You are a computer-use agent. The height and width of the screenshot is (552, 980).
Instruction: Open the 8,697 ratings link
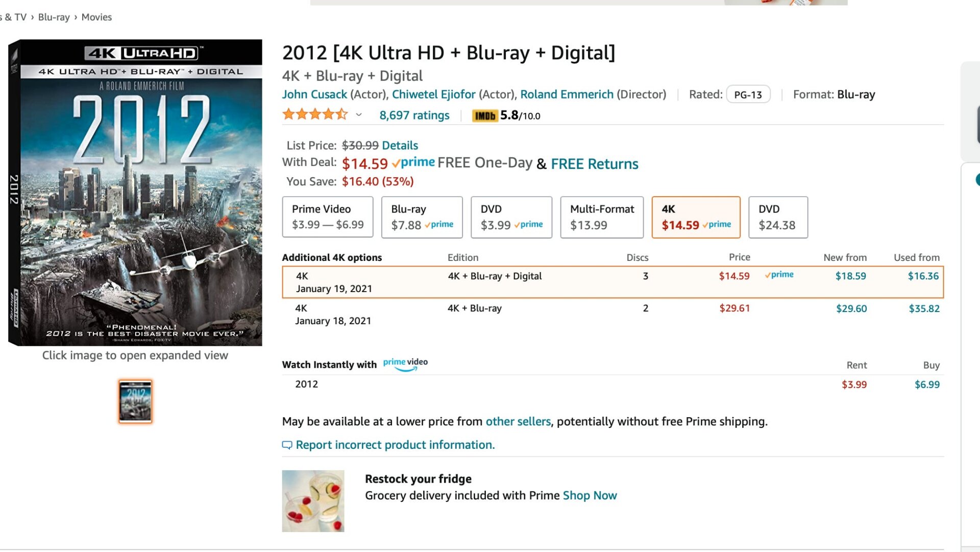pyautogui.click(x=414, y=115)
